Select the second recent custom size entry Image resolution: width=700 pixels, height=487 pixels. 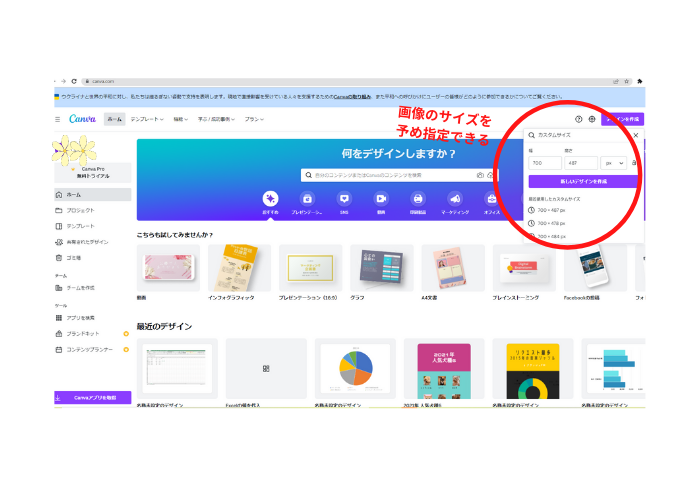(x=547, y=223)
